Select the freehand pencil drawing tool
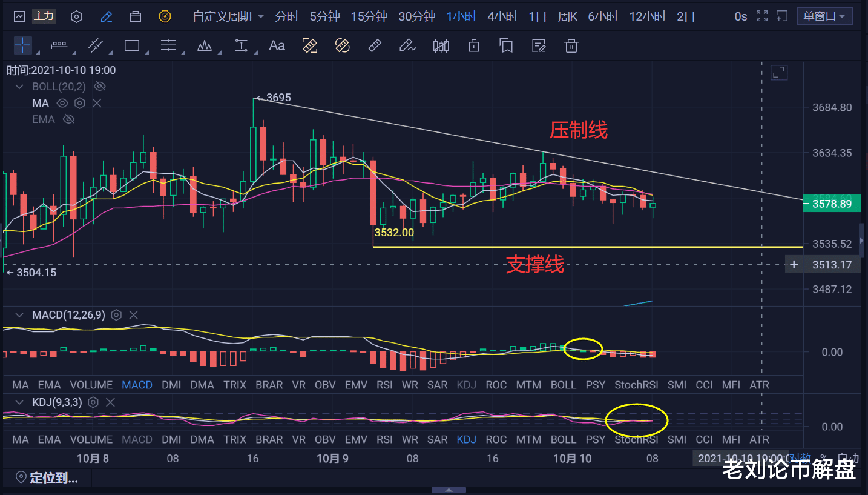 click(x=407, y=45)
